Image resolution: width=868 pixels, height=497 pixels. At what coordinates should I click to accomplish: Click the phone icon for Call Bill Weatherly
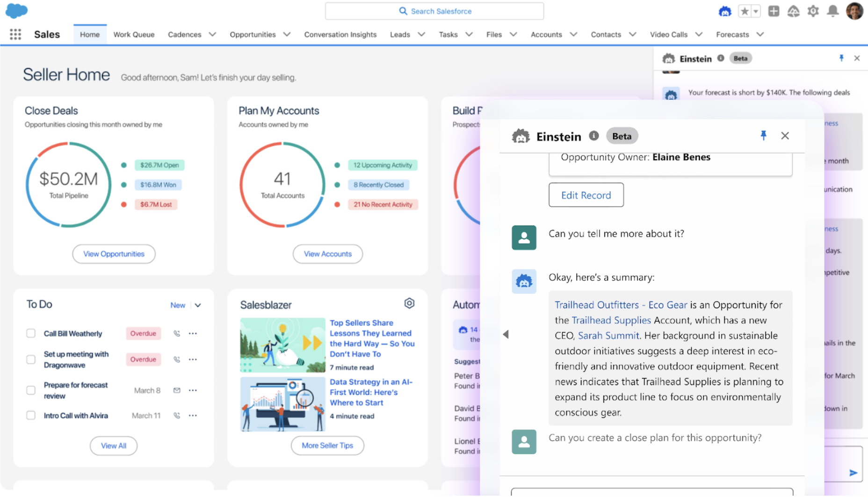click(177, 334)
